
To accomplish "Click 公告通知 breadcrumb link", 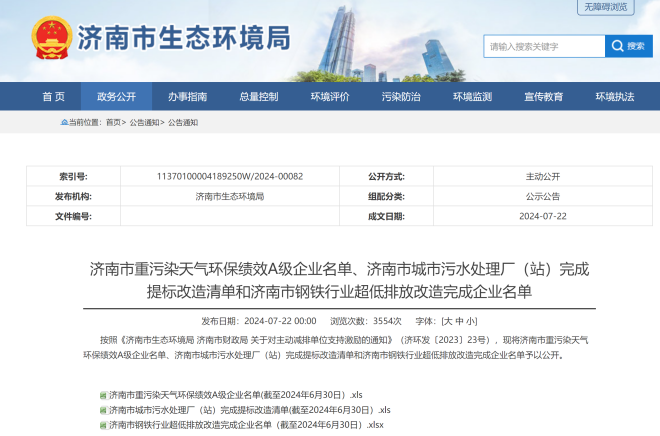I will pos(144,122).
